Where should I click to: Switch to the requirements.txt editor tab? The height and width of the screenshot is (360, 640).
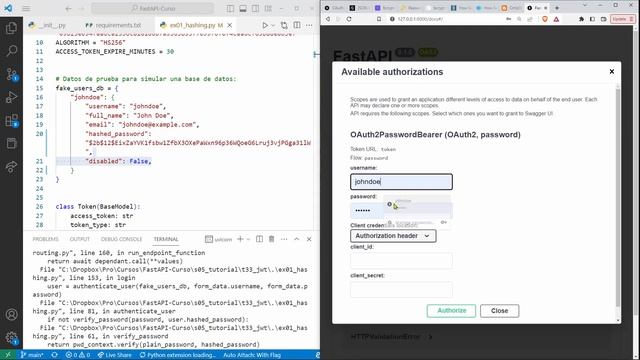pyautogui.click(x=114, y=25)
